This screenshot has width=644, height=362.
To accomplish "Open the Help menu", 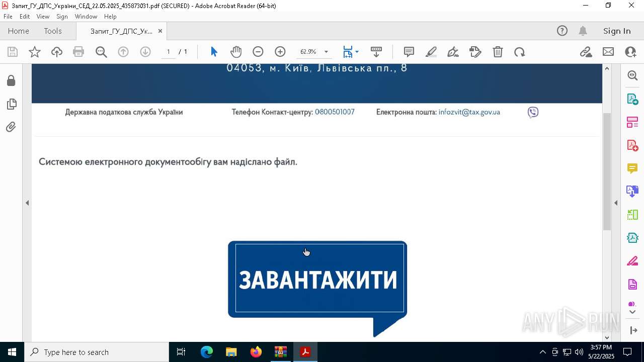I will (110, 17).
